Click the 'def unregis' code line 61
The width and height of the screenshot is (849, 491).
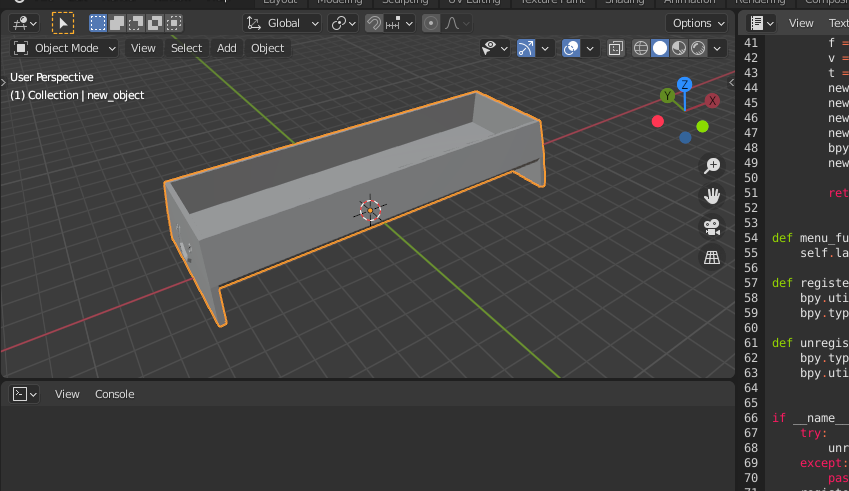(x=810, y=343)
